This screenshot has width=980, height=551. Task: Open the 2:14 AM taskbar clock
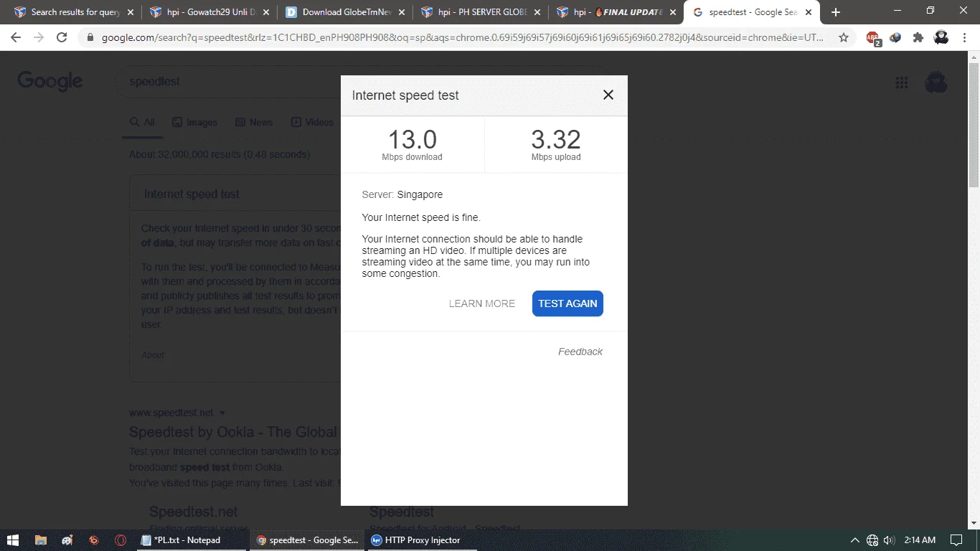tap(920, 540)
